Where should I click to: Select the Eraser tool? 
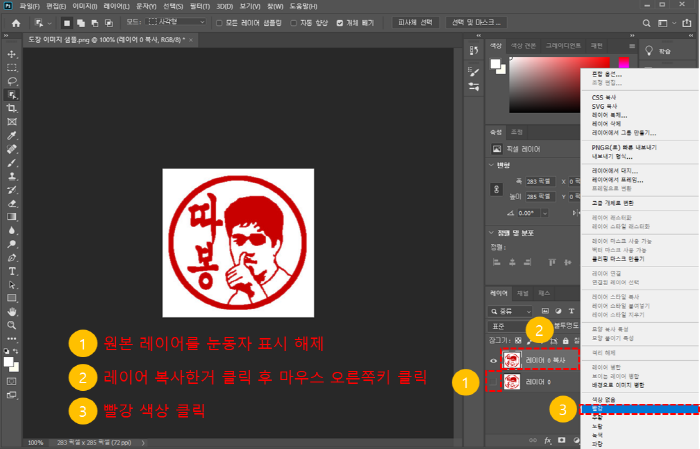(x=12, y=204)
